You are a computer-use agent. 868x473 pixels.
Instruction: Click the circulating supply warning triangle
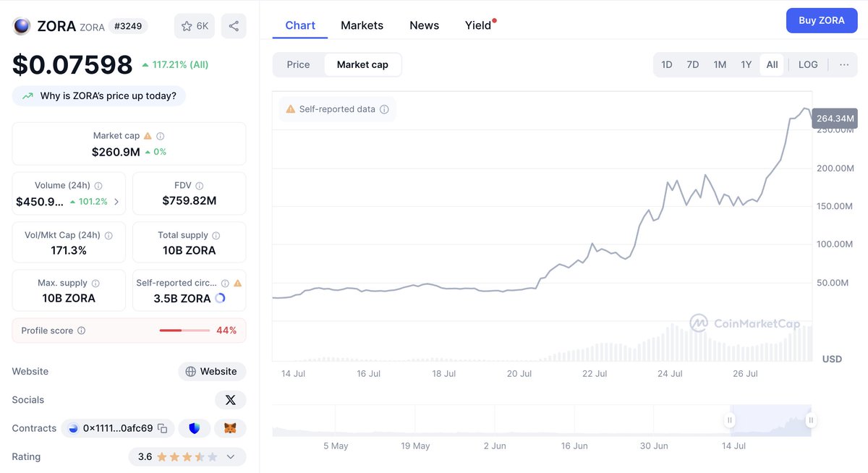238,284
